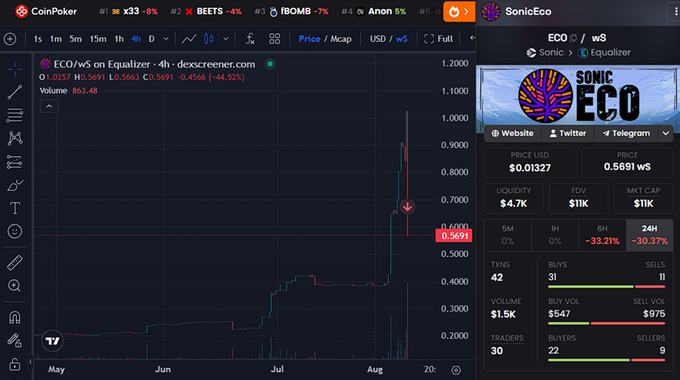Select the Text annotation tool

[15, 208]
